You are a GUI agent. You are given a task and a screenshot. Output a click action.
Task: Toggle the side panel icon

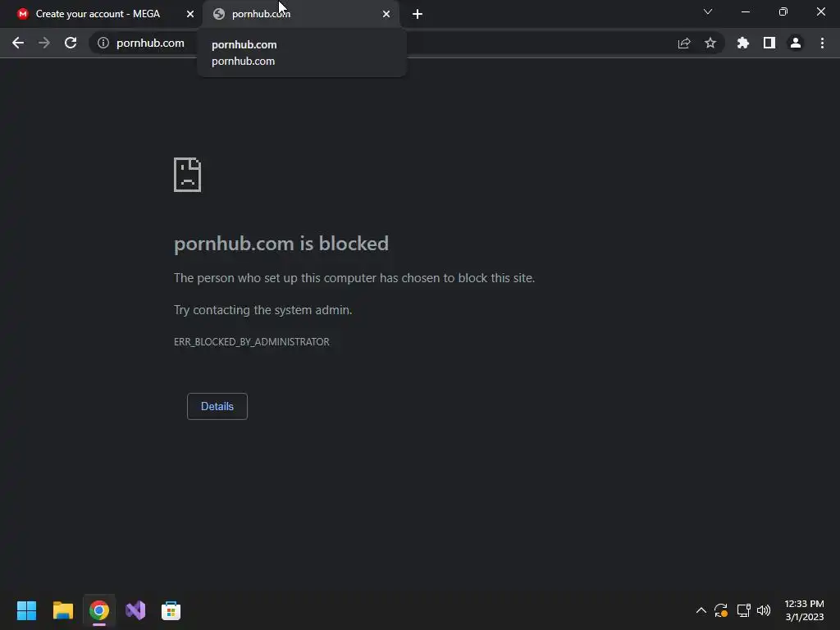[769, 43]
